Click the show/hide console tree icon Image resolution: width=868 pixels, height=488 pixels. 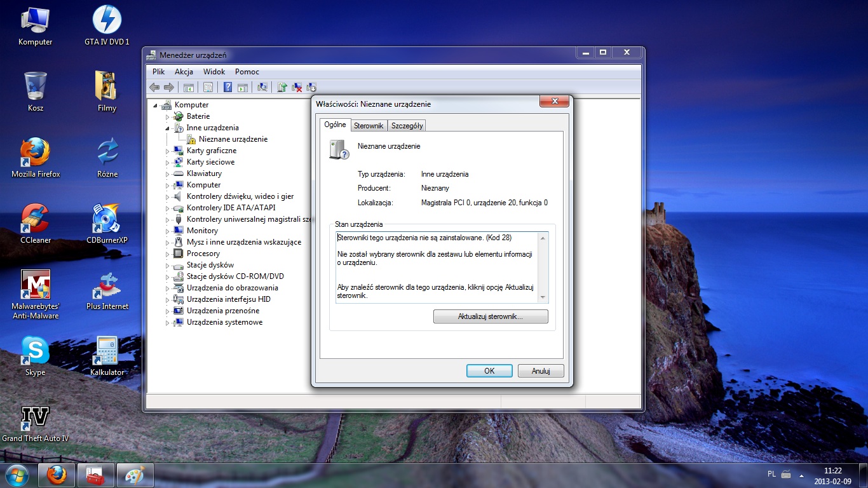click(x=188, y=87)
